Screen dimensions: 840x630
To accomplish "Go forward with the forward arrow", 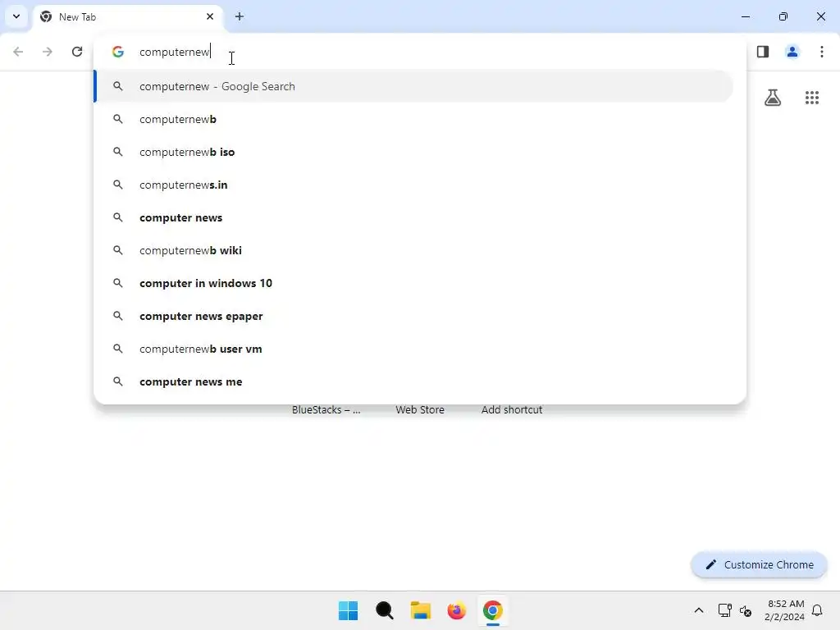I will click(48, 52).
